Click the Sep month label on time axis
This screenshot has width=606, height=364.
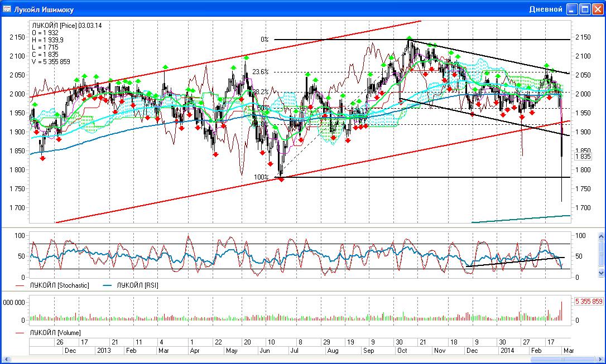click(369, 351)
